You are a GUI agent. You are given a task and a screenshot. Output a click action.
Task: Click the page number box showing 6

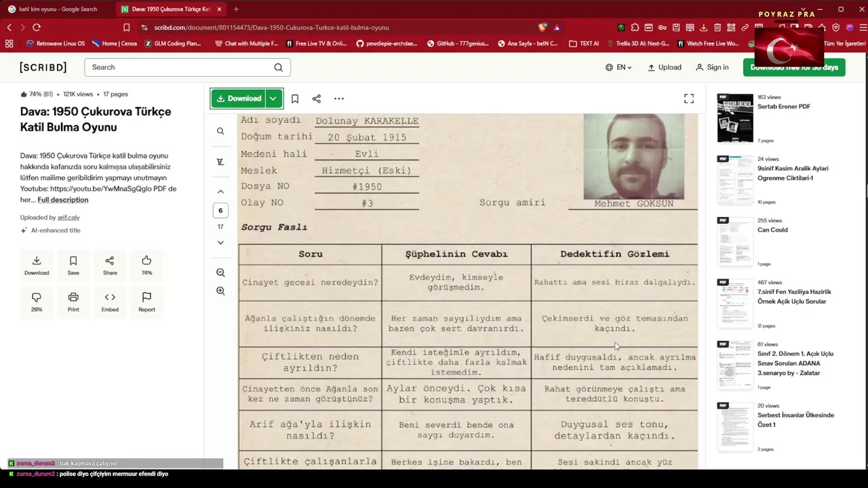220,210
